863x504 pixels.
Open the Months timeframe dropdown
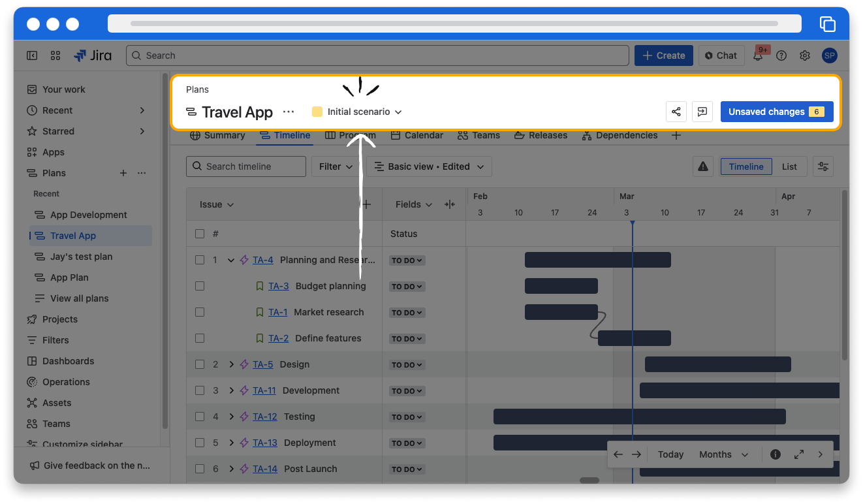click(723, 454)
